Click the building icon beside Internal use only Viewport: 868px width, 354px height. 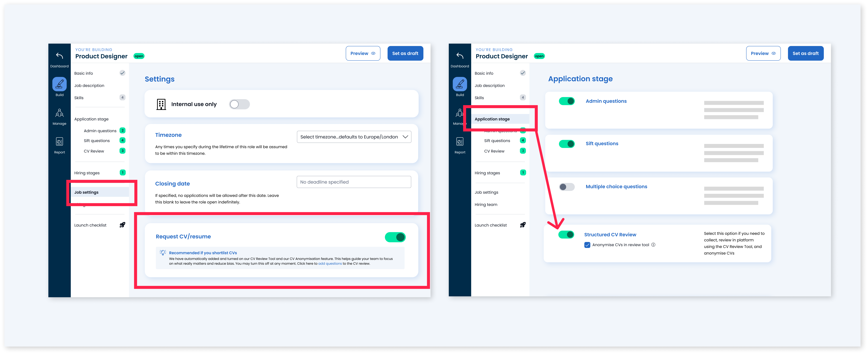click(x=161, y=104)
